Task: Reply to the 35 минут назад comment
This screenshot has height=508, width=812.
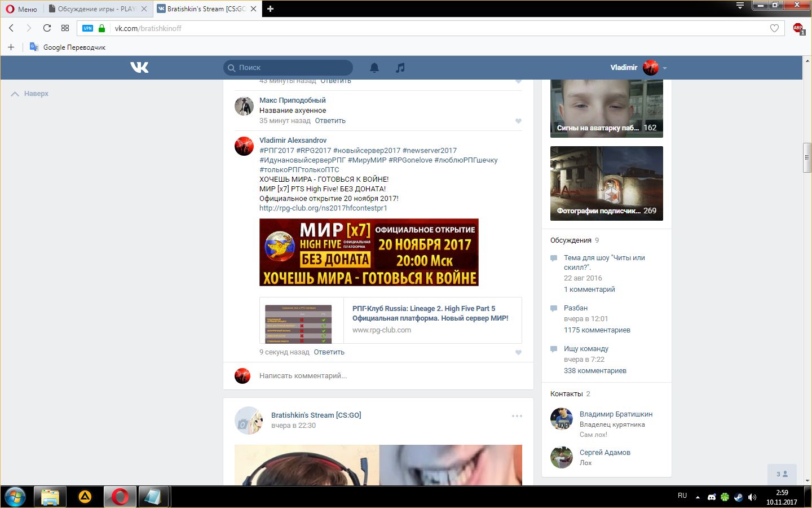Action: tap(330, 121)
